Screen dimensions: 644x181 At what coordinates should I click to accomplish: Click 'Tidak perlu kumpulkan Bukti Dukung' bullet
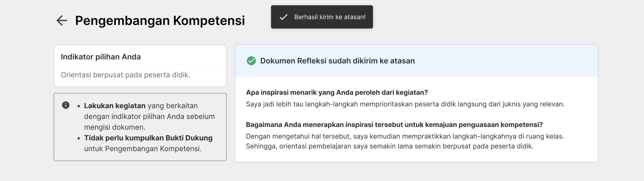coord(148,138)
